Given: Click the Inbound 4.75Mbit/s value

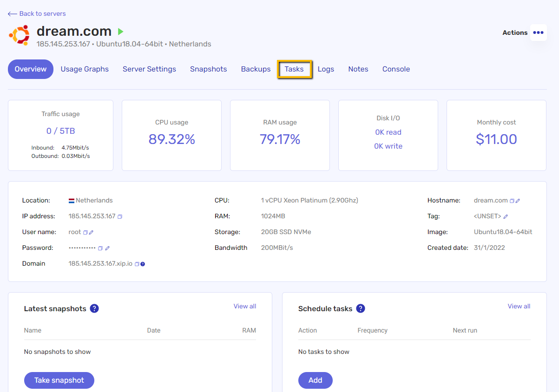Looking at the screenshot, I should [x=76, y=148].
